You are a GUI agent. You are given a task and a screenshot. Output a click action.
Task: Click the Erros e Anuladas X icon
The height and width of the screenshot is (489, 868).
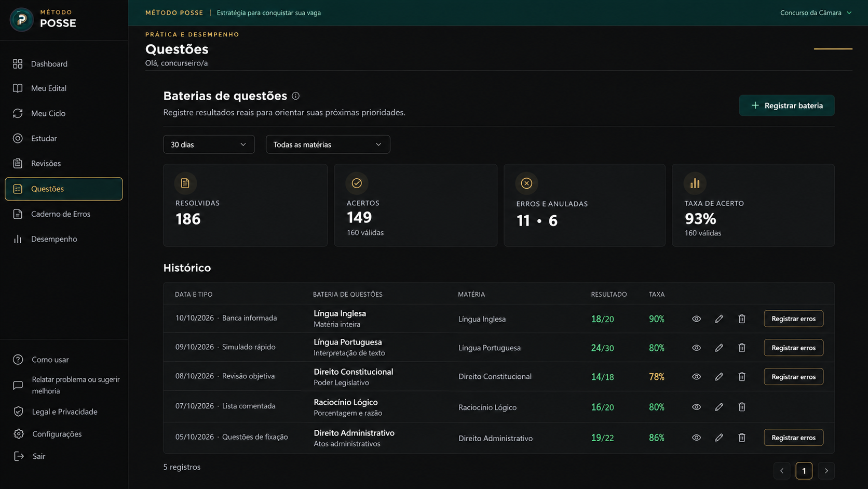pos(526,183)
